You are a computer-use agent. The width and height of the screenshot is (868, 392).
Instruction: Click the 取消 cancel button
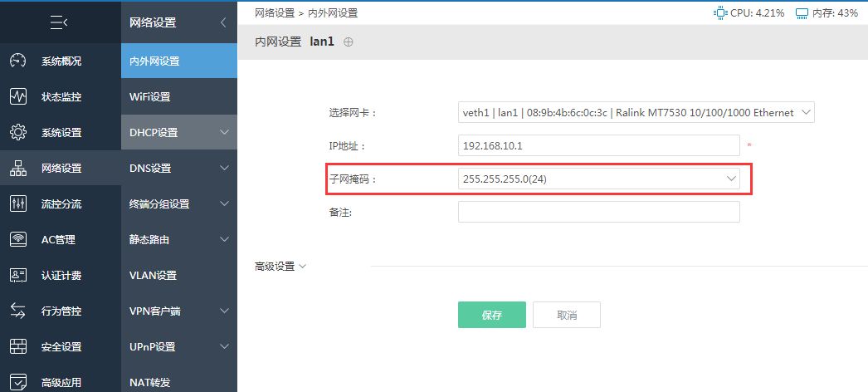566,315
